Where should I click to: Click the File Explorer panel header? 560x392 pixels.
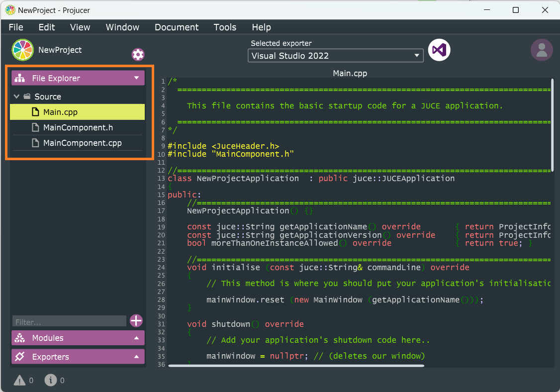78,78
